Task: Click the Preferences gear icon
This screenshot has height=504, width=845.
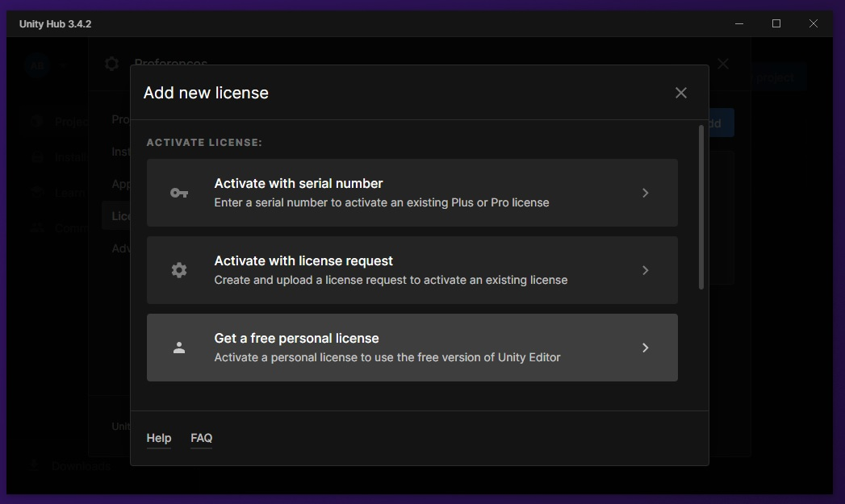Action: (x=111, y=63)
